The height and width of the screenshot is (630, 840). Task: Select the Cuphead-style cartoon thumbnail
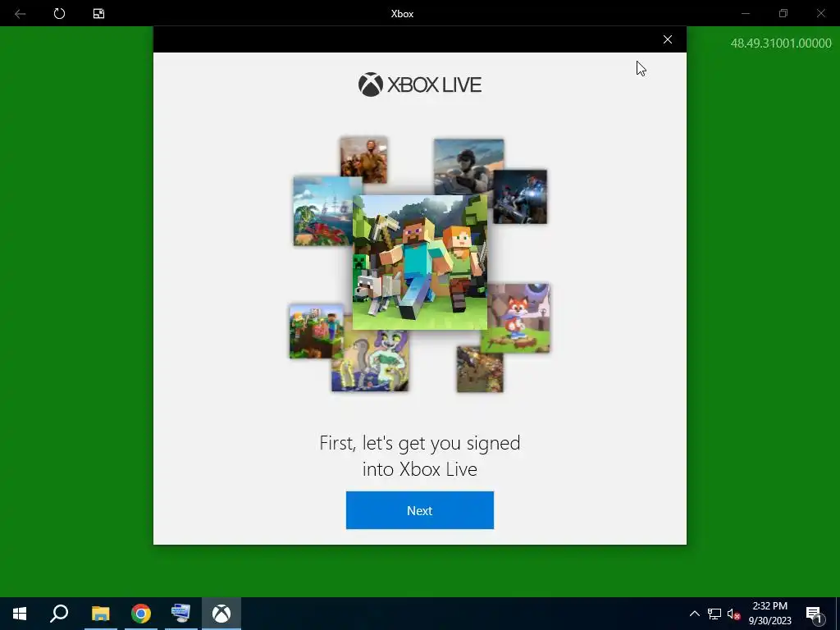tap(370, 361)
